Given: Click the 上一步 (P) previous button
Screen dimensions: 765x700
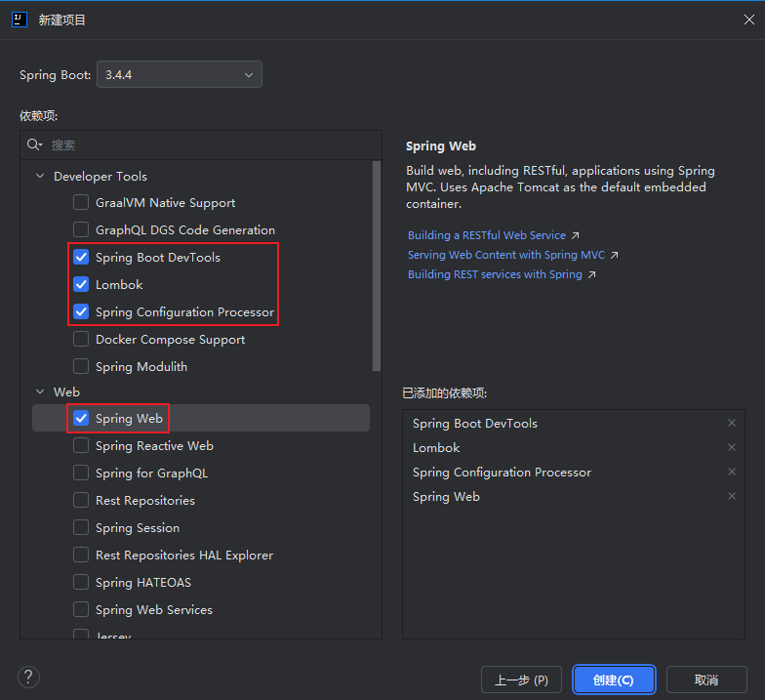Looking at the screenshot, I should [521, 679].
